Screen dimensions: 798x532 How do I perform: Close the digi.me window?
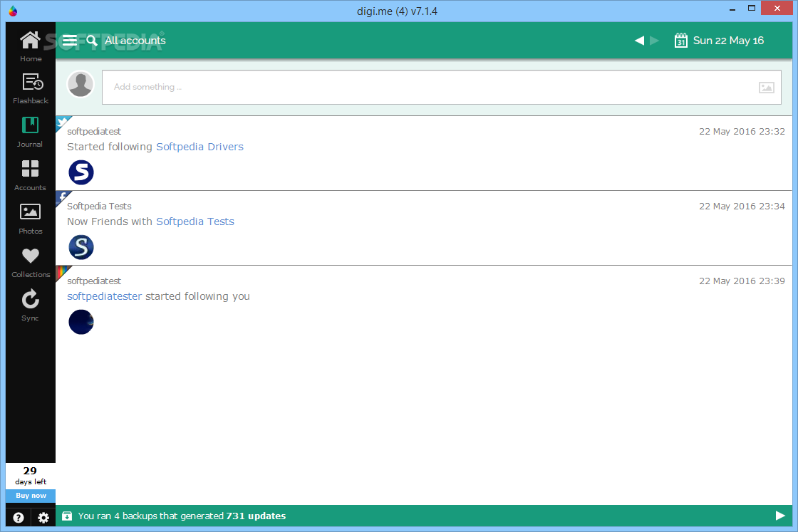click(x=777, y=8)
